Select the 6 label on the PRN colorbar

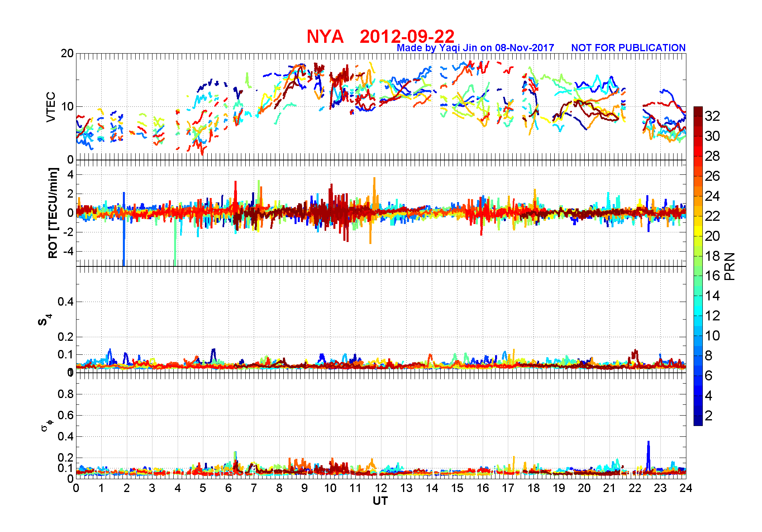pos(709,376)
